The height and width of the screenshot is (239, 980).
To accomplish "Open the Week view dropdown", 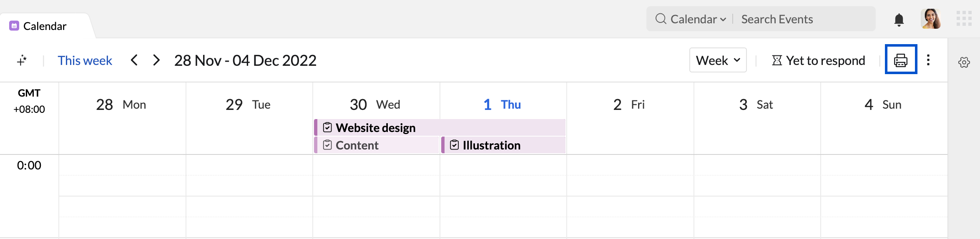I will [x=718, y=60].
